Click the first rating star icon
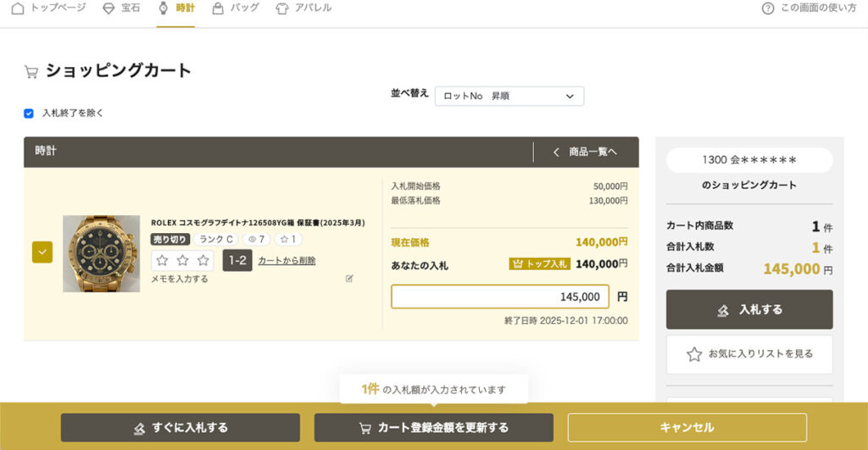The width and height of the screenshot is (868, 450). point(163,260)
